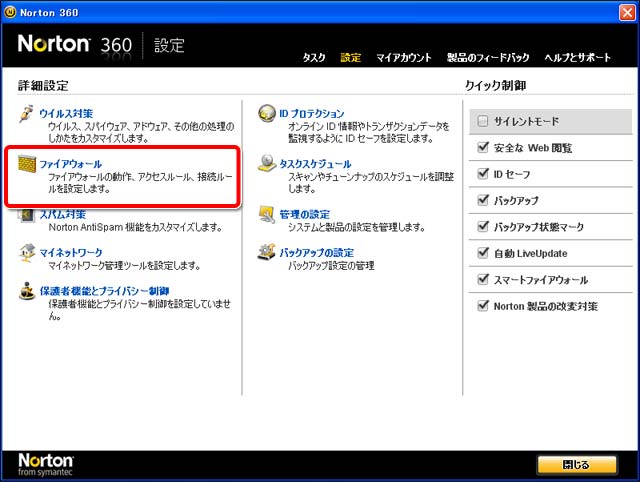Toggle the バックアップ状態マーク checkbox

pos(483,226)
